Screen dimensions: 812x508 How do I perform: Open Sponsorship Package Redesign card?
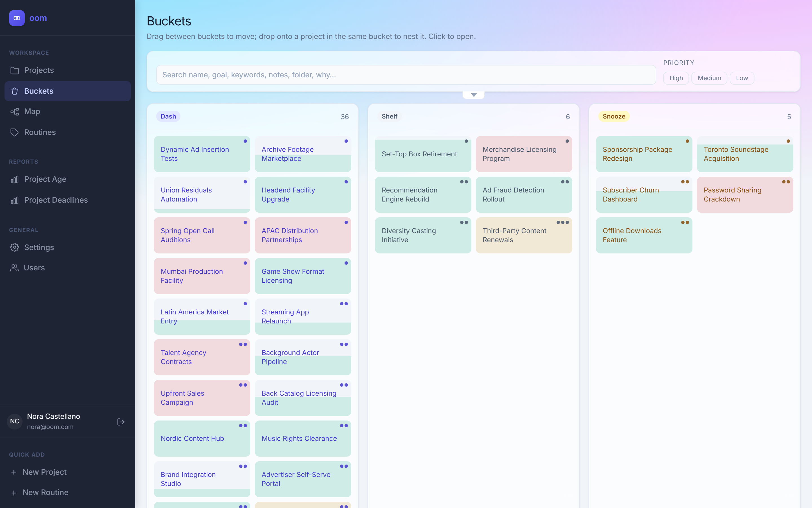(x=644, y=154)
